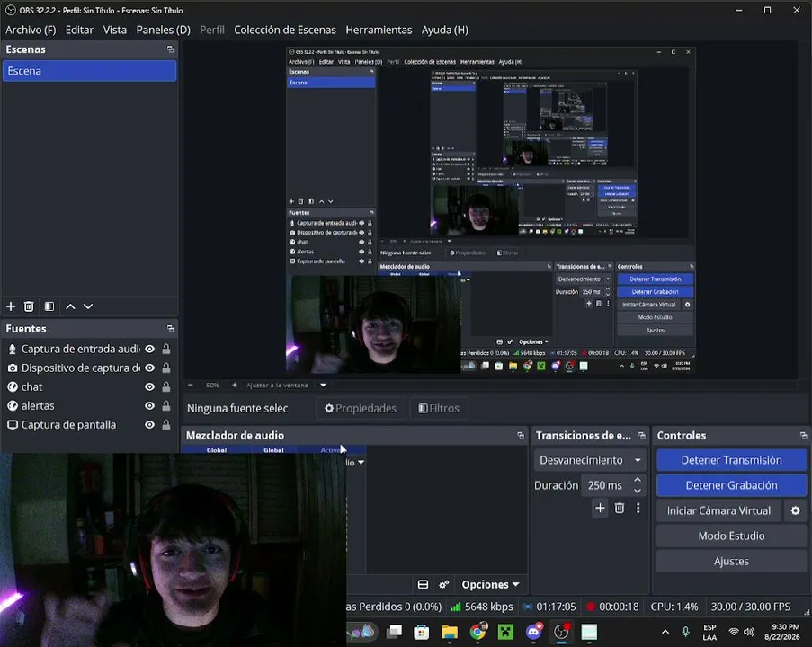812x647 pixels.
Task: Zoom out the preview with the minus icon
Action: coord(190,386)
